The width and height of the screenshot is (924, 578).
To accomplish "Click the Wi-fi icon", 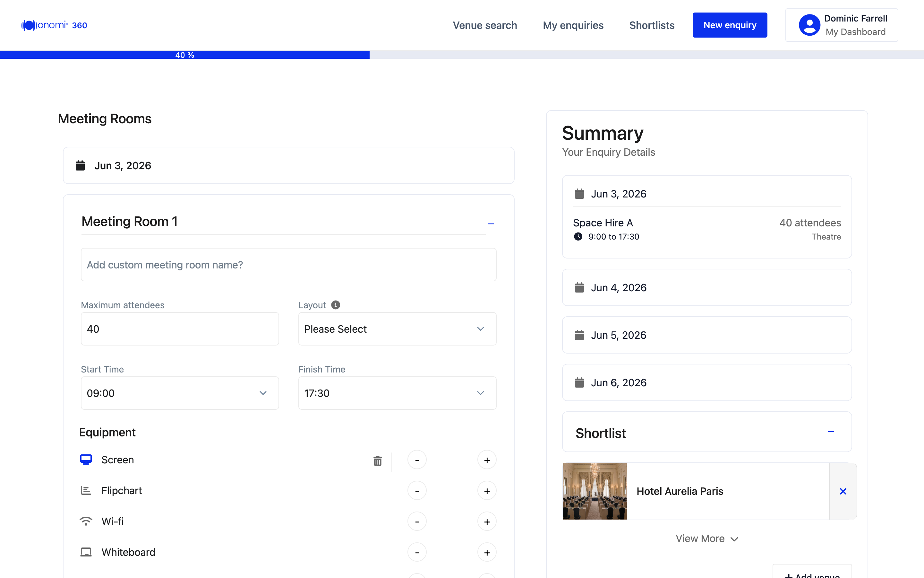I will click(86, 521).
